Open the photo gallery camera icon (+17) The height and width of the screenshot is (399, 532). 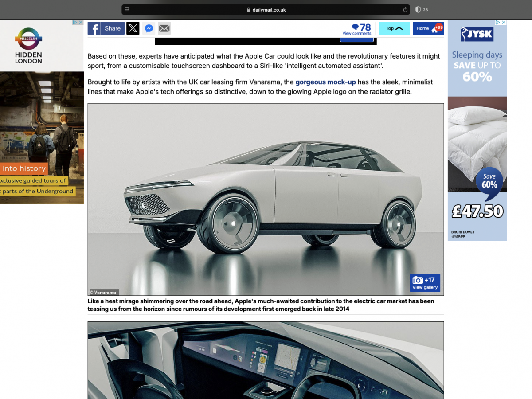click(x=425, y=283)
